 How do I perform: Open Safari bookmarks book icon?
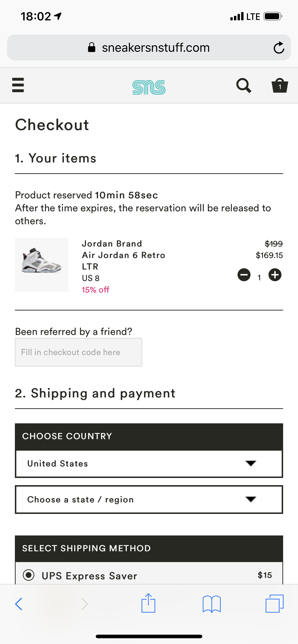coord(212,604)
